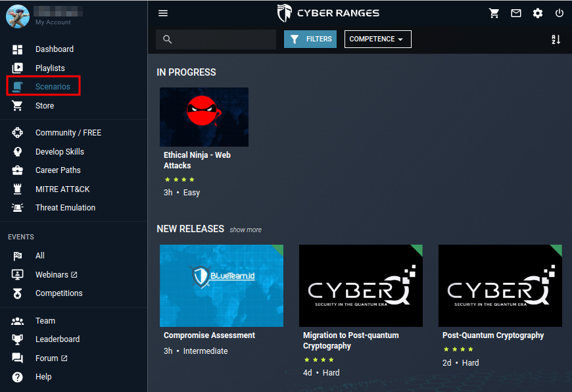Click the power/logout icon top right
Screen dimensions: 572x392
559,13
